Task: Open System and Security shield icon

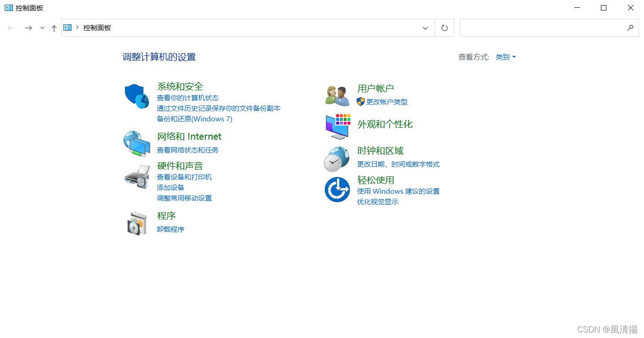Action: pyautogui.click(x=137, y=96)
